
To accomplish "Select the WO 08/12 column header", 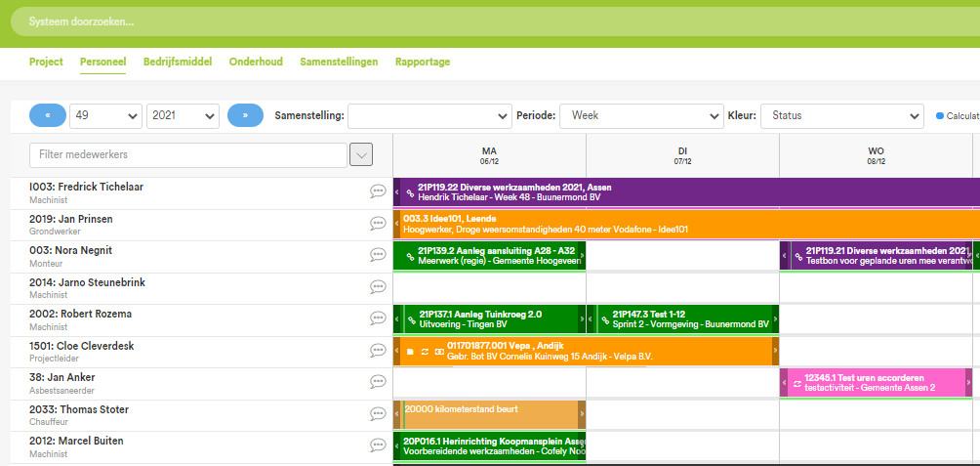I will coord(876,155).
